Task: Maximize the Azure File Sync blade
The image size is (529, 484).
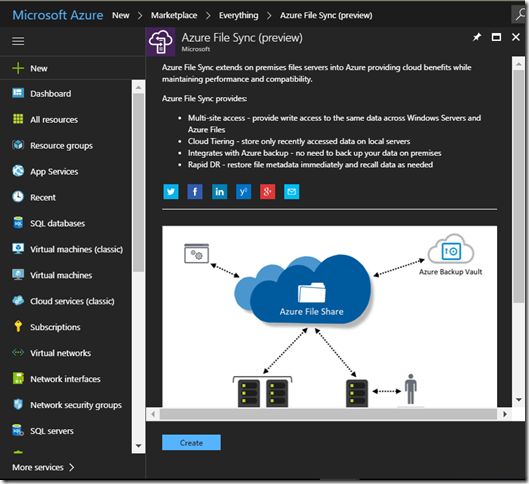Action: tap(496, 37)
